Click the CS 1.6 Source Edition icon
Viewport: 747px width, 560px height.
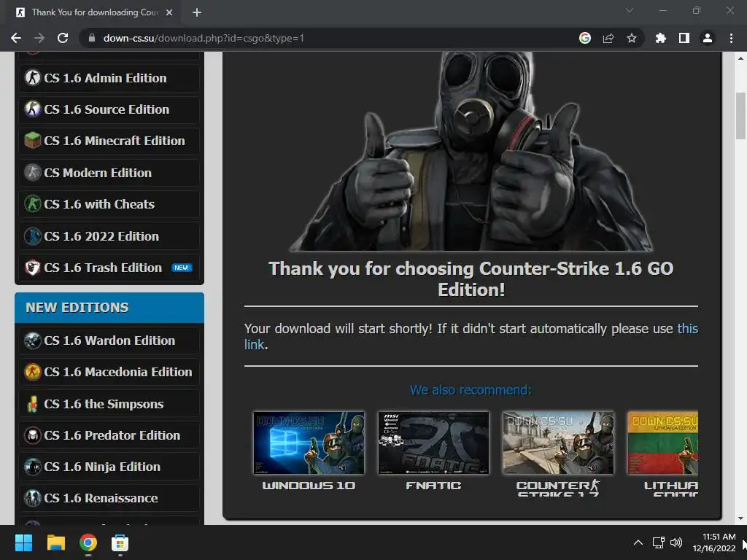click(x=32, y=109)
